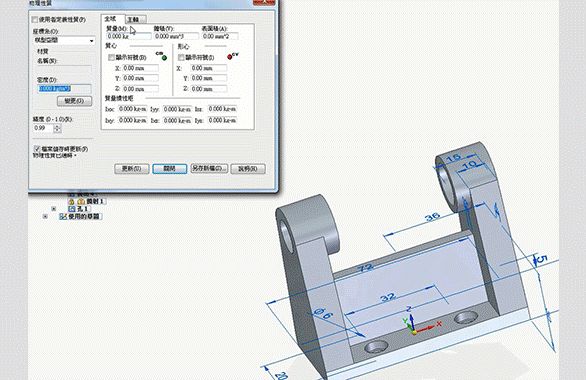Enable user-defined properties checkbox
The height and width of the screenshot is (380, 586).
[35, 19]
